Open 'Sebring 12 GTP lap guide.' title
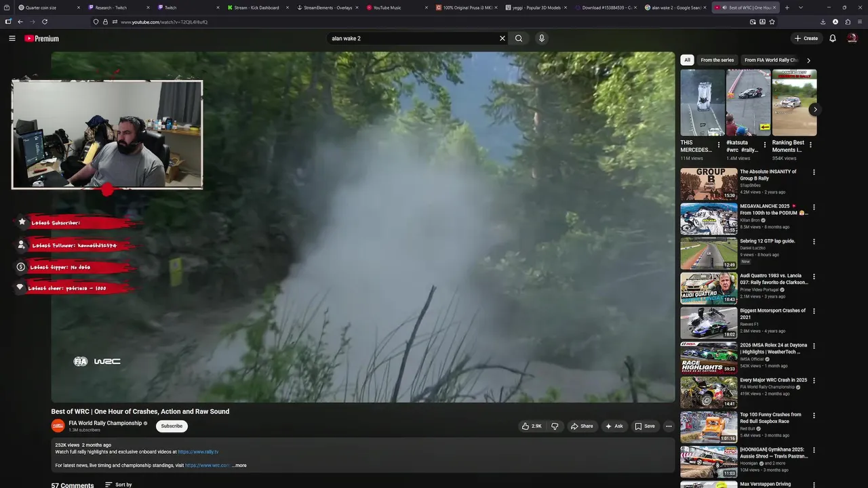868x488 pixels. coord(768,241)
